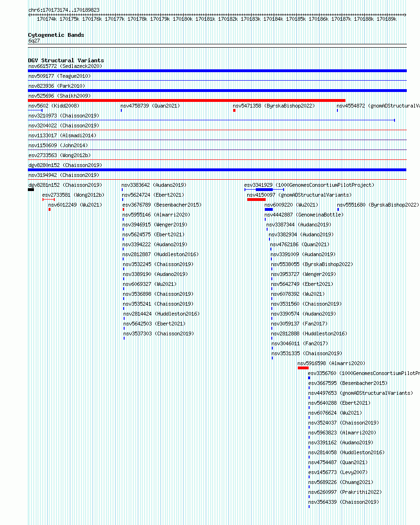Click the red marker under nsv6012249
Screen dimensions: 420x525
[x=50, y=209]
